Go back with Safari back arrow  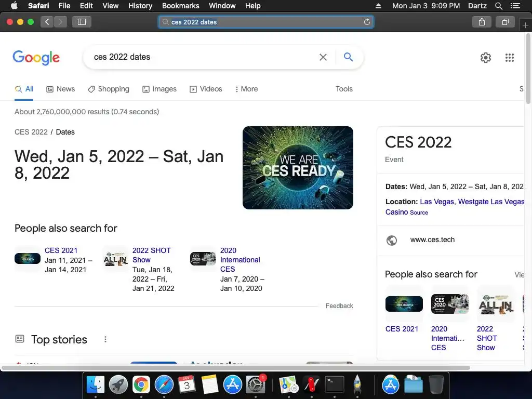click(x=47, y=22)
